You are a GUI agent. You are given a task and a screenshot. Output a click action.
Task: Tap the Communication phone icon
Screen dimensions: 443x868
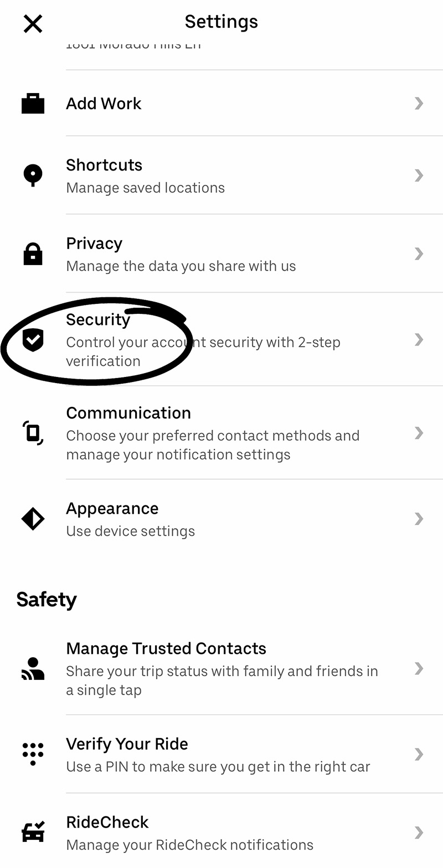(33, 433)
